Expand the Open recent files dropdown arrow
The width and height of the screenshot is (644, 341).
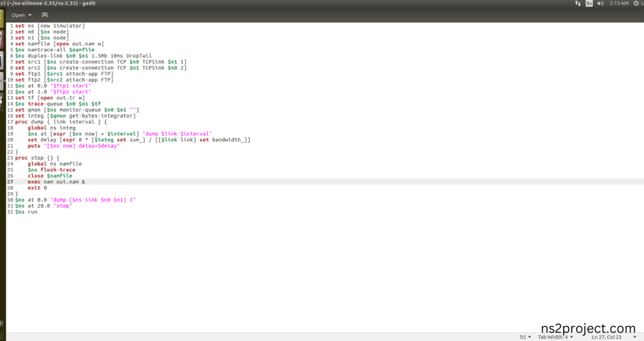(x=30, y=15)
